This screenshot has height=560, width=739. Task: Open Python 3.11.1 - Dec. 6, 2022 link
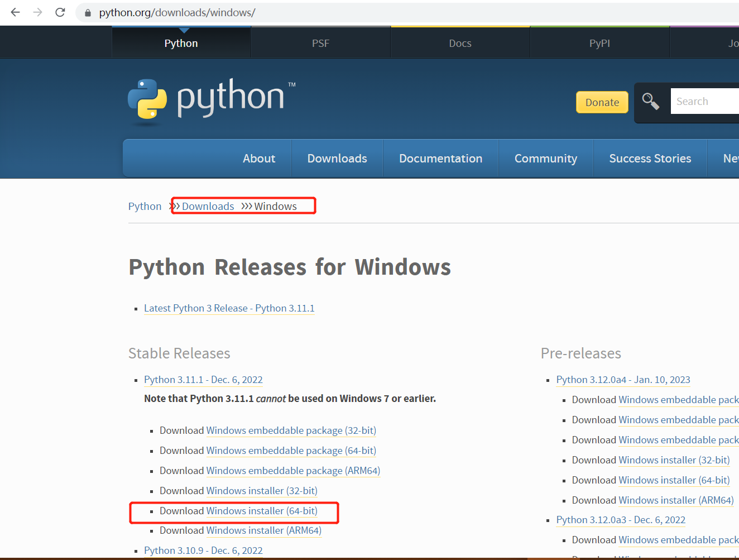pyautogui.click(x=203, y=380)
